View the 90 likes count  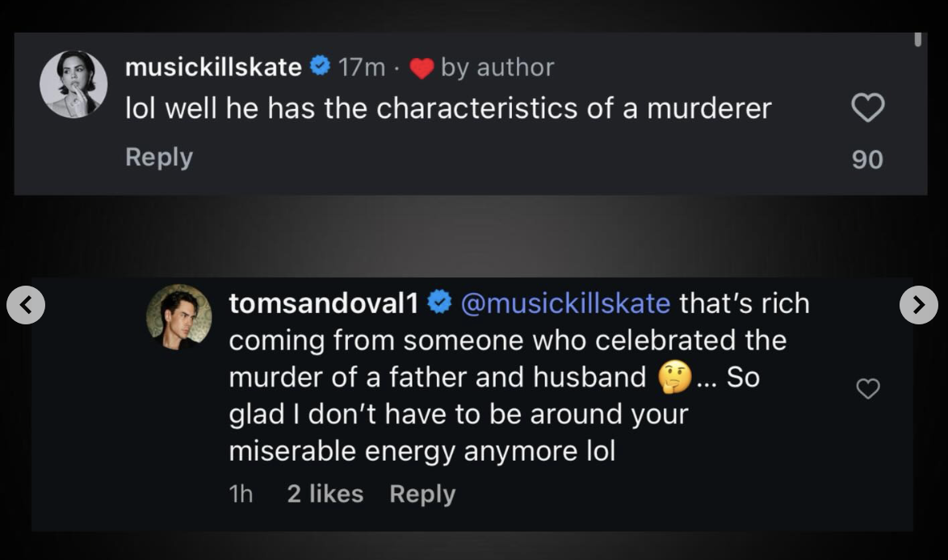(x=868, y=160)
